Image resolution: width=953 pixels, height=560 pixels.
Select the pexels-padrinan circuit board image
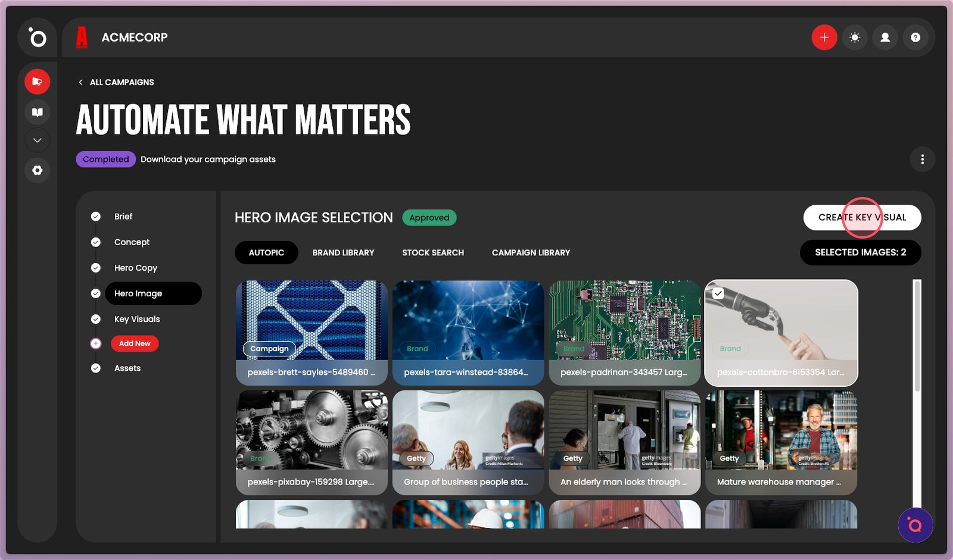pyautogui.click(x=625, y=333)
